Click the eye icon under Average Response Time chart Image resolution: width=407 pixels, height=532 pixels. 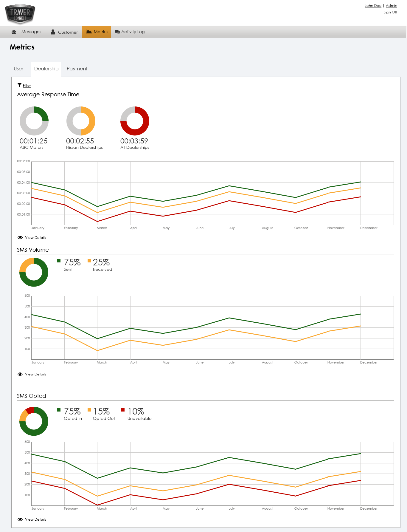(20, 238)
